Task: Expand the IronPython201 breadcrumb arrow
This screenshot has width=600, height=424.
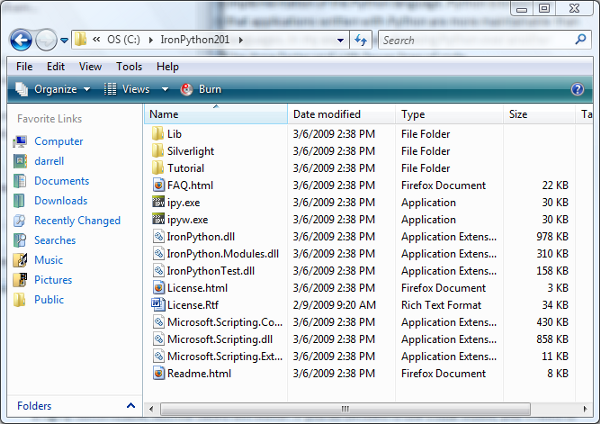Action: pyautogui.click(x=241, y=40)
